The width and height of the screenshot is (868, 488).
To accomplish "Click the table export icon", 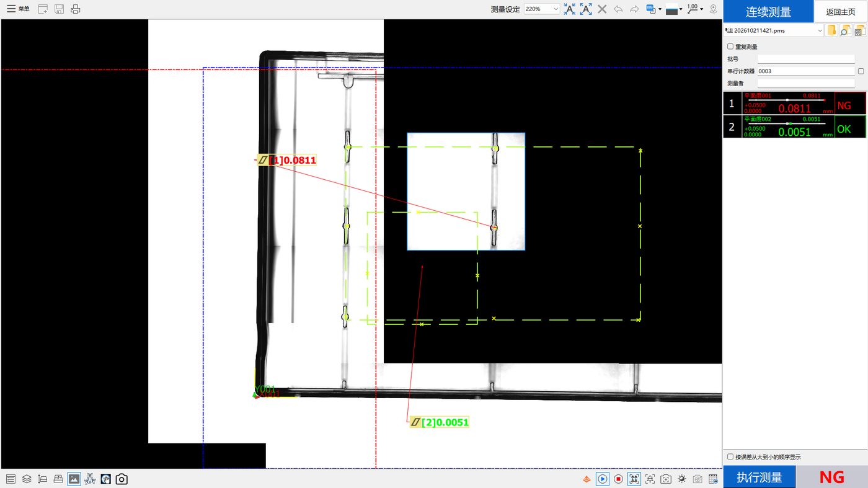I will (714, 479).
